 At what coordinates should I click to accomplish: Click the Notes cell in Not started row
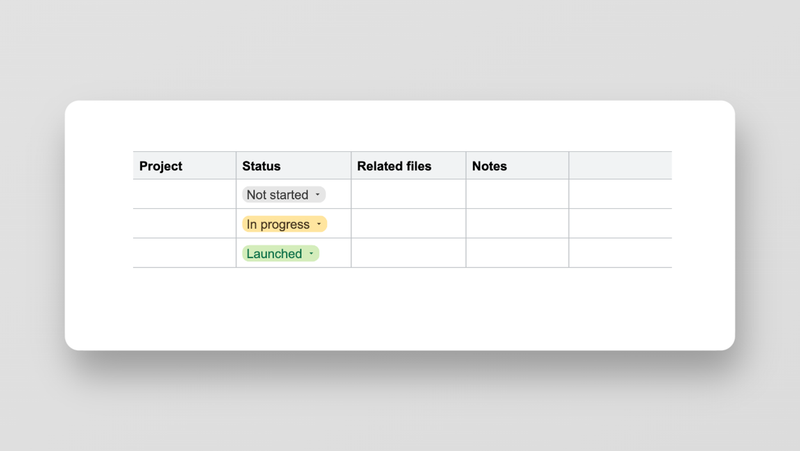point(517,195)
